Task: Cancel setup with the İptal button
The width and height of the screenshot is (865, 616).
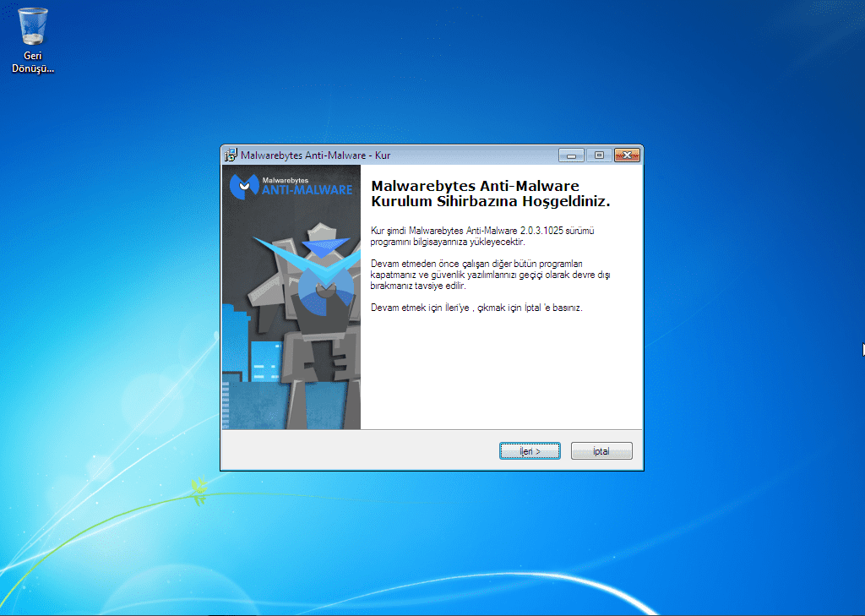Action: pos(601,451)
